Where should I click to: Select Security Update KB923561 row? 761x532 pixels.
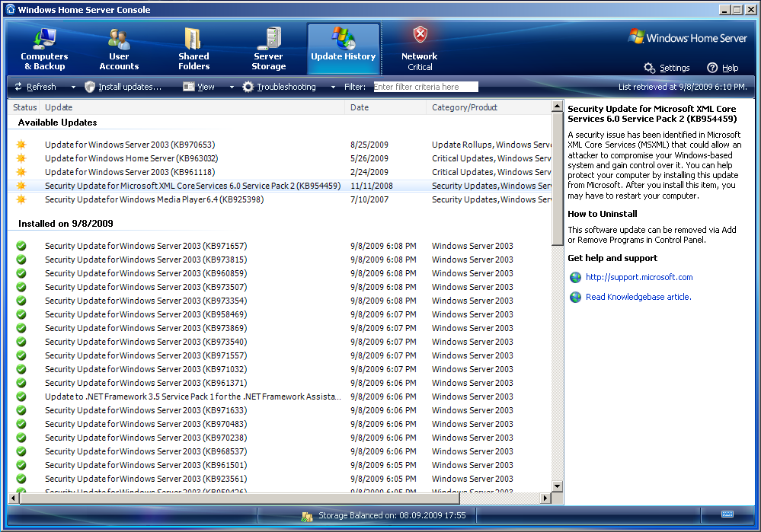(x=280, y=479)
